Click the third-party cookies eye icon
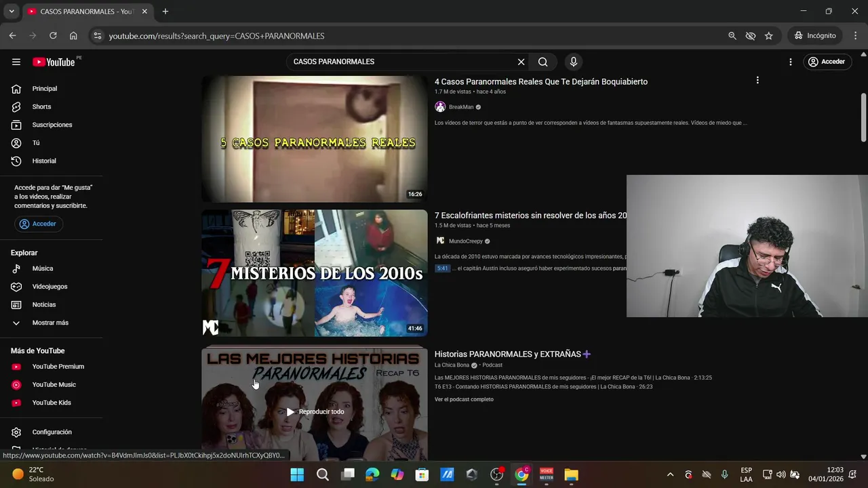Screen dimensions: 868x488 click(x=751, y=36)
